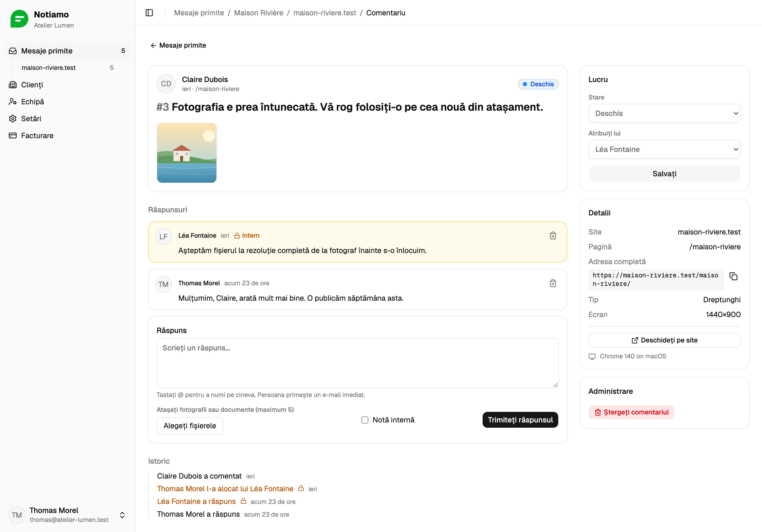Click Alegeți fișierele button

coord(189,425)
